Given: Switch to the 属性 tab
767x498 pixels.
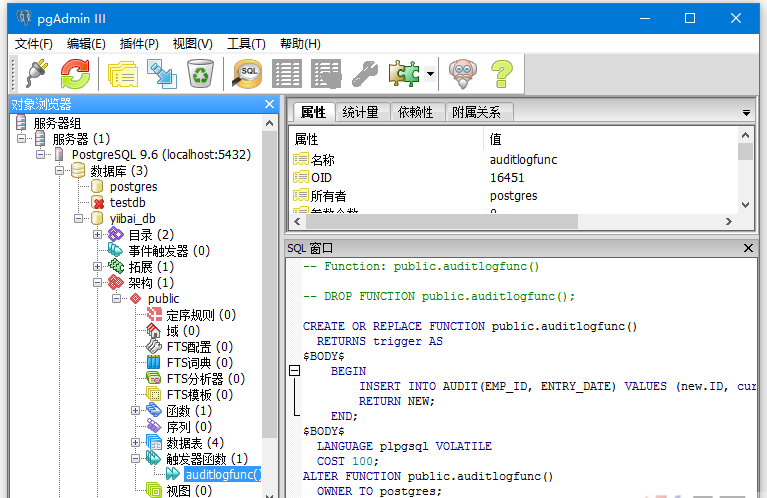Looking at the screenshot, I should [x=313, y=112].
